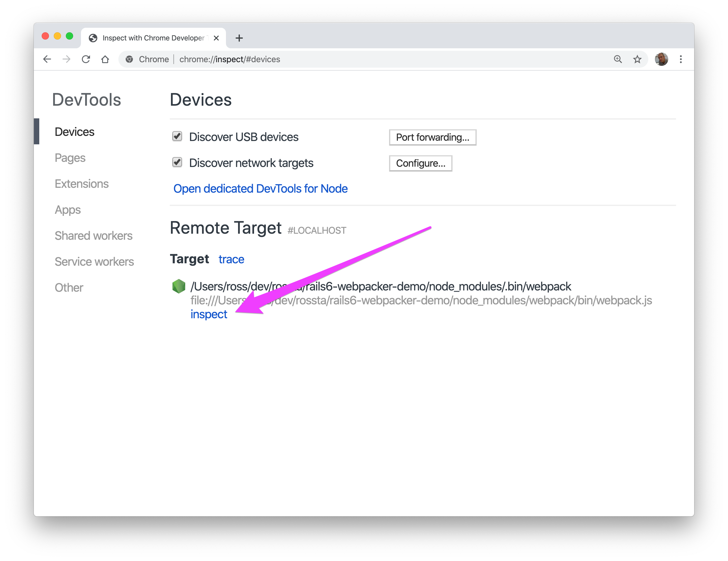Click the Configure network targets button
This screenshot has width=728, height=561.
[x=421, y=163]
